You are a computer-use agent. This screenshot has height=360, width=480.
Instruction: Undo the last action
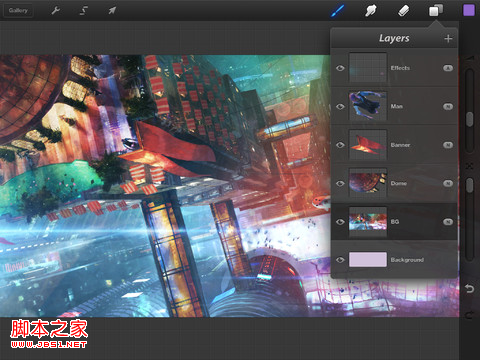[469, 288]
